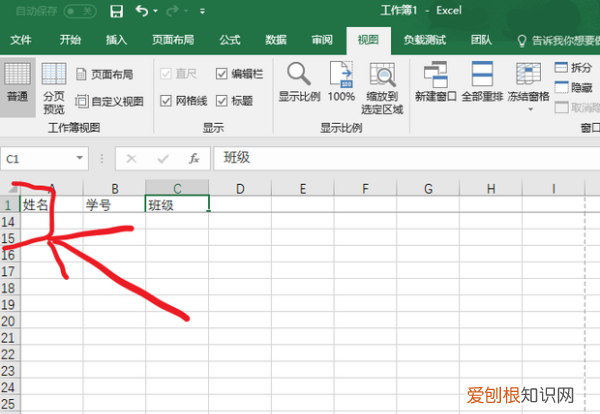Click the confirm checkmark in formula bar
Screen dimensions: 600x414
[x=163, y=158]
